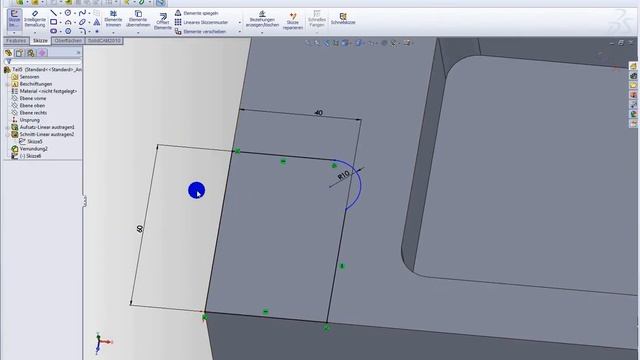Collapse Schnitt-Linear austragen2 node
640x360 pixels.
7,134
